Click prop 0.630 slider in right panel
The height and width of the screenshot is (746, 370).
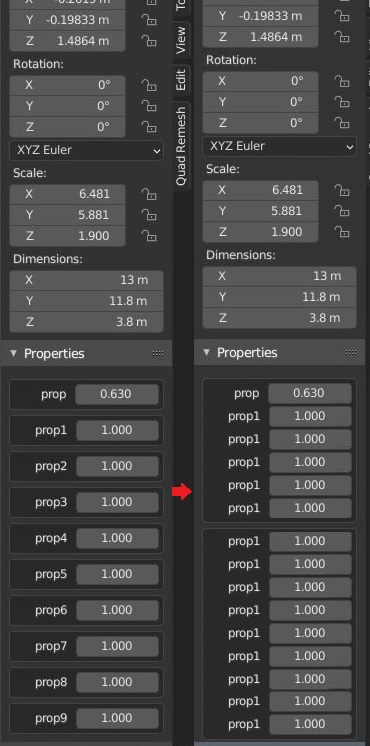point(310,393)
